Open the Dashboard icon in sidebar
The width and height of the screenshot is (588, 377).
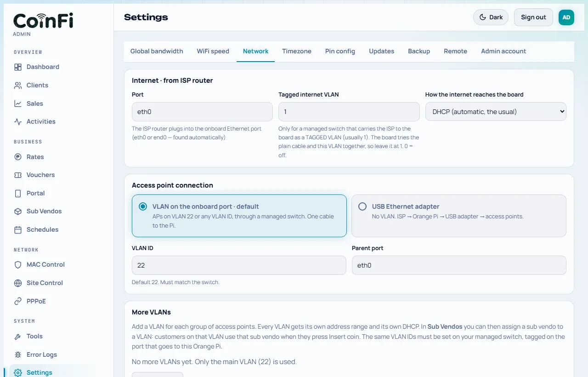(x=18, y=67)
